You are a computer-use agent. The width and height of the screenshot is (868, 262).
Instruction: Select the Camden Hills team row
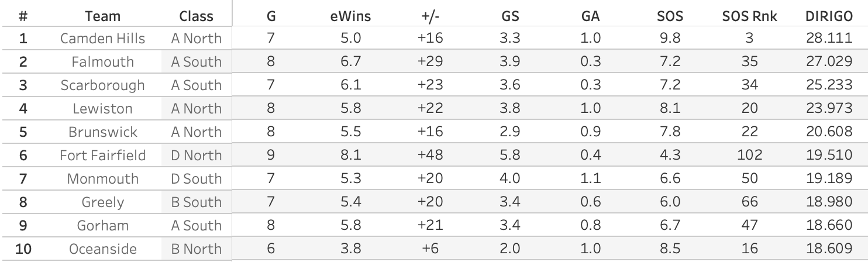click(x=103, y=39)
